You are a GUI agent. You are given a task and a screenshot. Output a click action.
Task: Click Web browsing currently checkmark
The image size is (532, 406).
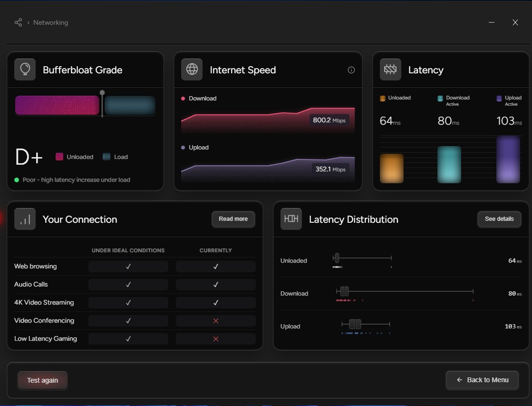point(216,267)
